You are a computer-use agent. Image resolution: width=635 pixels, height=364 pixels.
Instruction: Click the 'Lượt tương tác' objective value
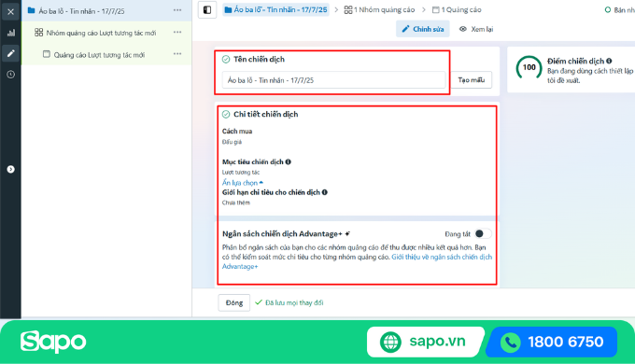[241, 173]
